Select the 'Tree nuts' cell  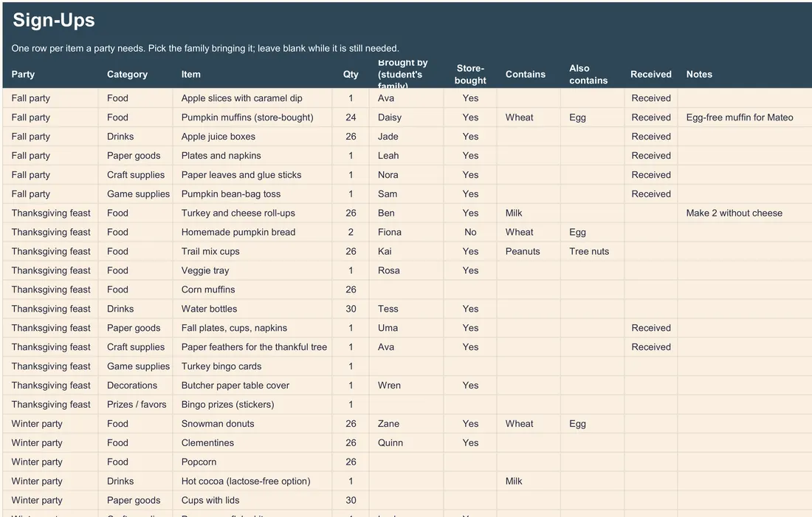(x=593, y=251)
